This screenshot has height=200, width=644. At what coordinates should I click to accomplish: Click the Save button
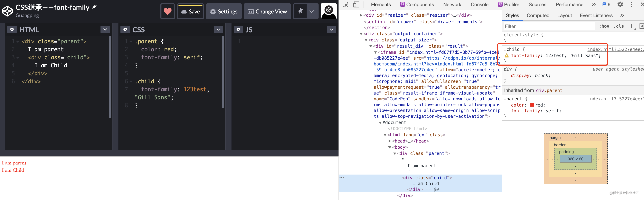click(x=190, y=11)
